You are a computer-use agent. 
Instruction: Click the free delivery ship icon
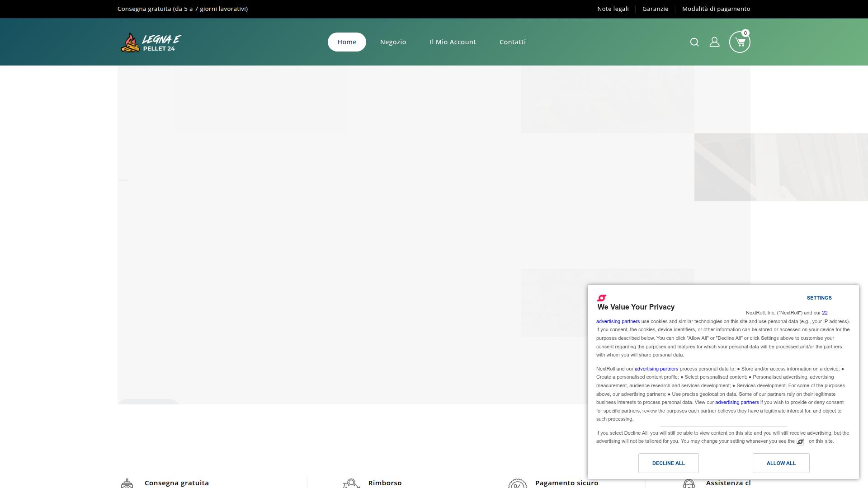tap(127, 483)
